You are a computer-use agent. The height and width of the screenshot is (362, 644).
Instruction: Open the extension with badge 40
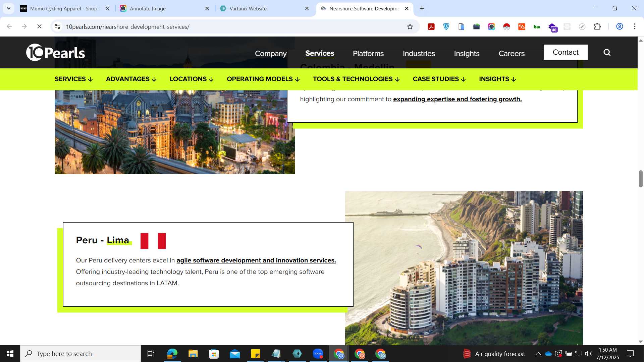pyautogui.click(x=552, y=27)
